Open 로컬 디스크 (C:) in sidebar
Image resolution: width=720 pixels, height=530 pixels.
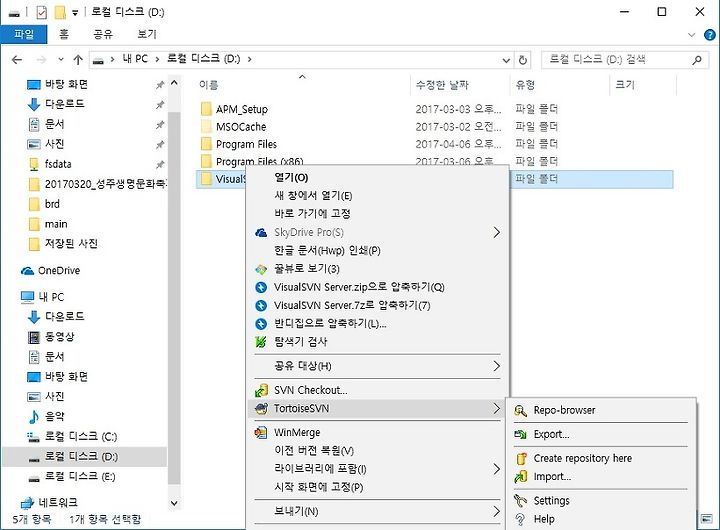click(x=81, y=436)
